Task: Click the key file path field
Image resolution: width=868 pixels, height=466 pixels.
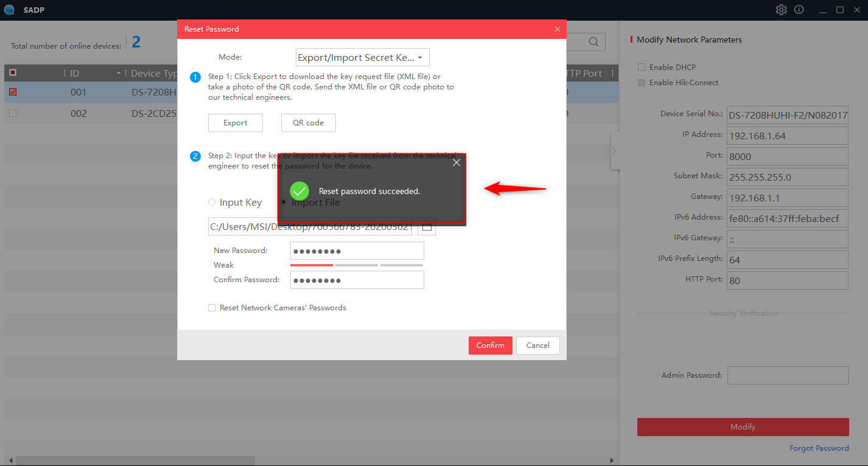Action: (x=310, y=227)
